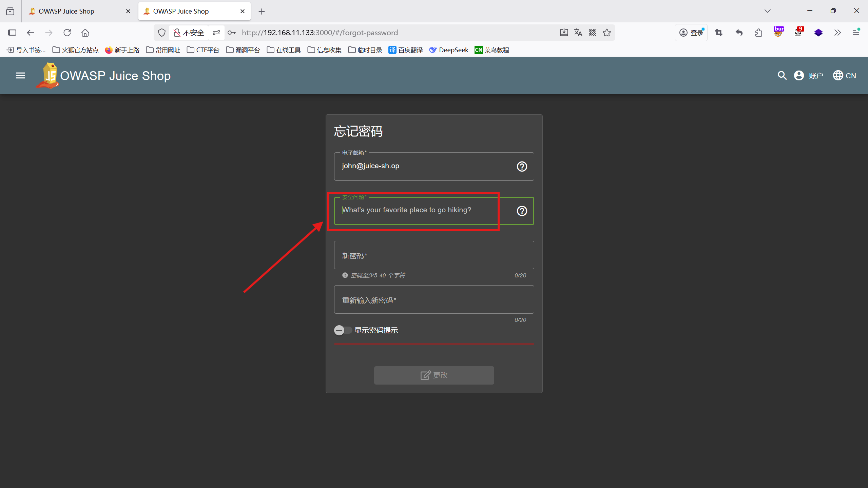Image resolution: width=868 pixels, height=488 pixels.
Task: Open the hamburger side menu
Action: pos(20,76)
